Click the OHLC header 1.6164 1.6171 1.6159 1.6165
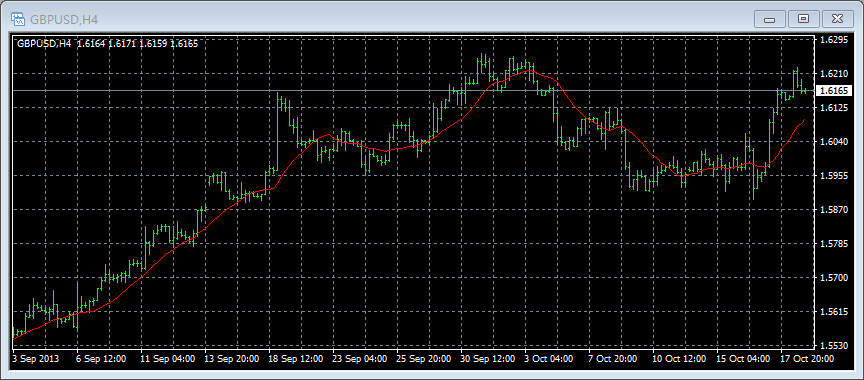This screenshot has width=864, height=380. coord(137,44)
